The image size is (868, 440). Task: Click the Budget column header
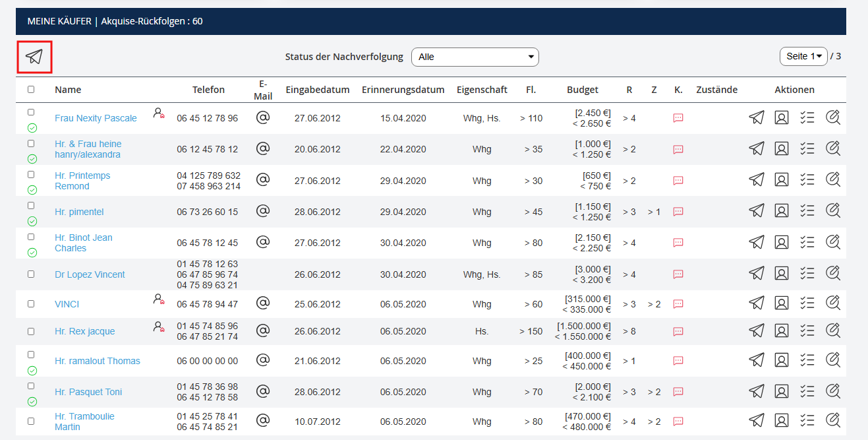pyautogui.click(x=582, y=90)
